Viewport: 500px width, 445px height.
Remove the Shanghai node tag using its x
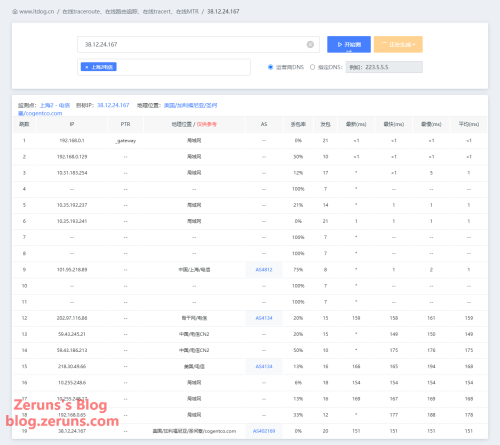tap(86, 67)
